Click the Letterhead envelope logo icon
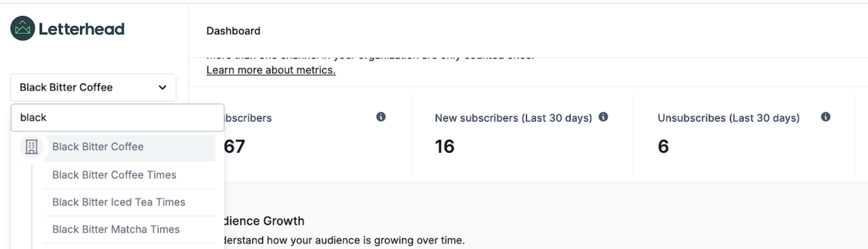The image size is (868, 249). click(23, 28)
